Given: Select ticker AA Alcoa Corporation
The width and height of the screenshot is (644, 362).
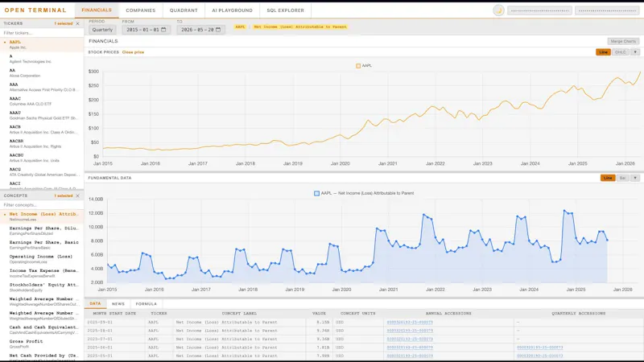Looking at the screenshot, I should 42,72.
